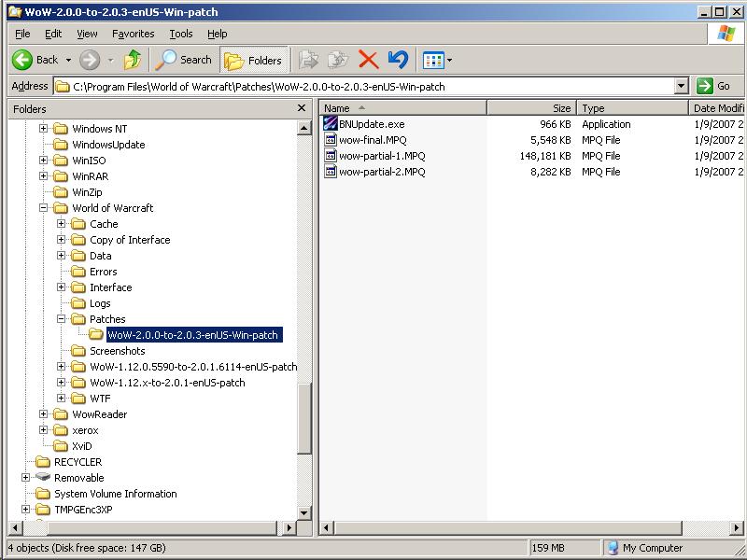Expand the Data folder node
The height and width of the screenshot is (560, 747).
61,255
